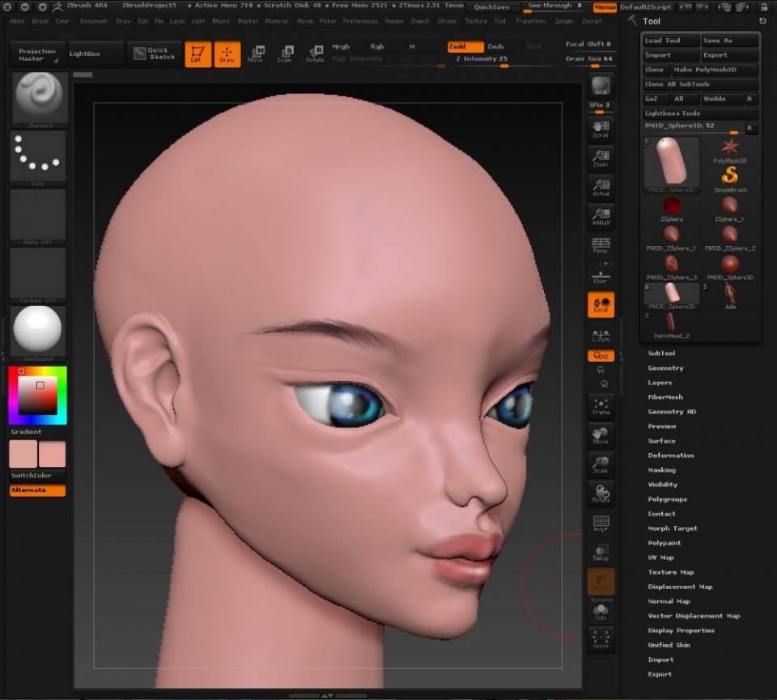Click the Load Tool button
This screenshot has width=777, height=700.
[671, 40]
